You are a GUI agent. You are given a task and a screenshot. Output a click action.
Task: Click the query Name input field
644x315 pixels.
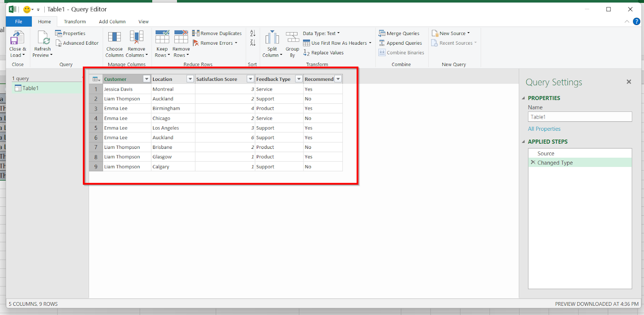tap(580, 117)
